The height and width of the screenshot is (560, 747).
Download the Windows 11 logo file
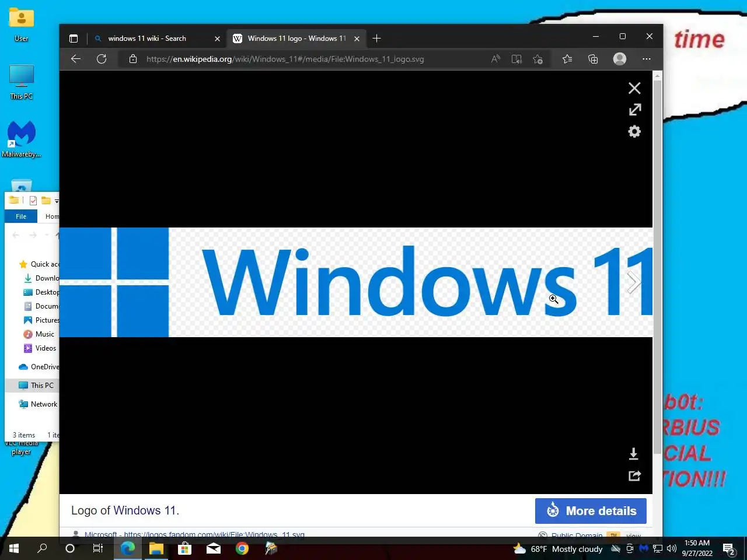634,454
